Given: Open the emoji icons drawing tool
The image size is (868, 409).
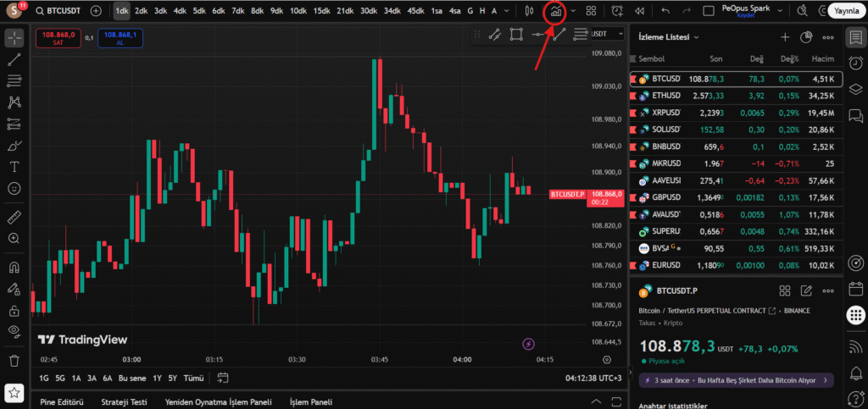Looking at the screenshot, I should coord(14,188).
